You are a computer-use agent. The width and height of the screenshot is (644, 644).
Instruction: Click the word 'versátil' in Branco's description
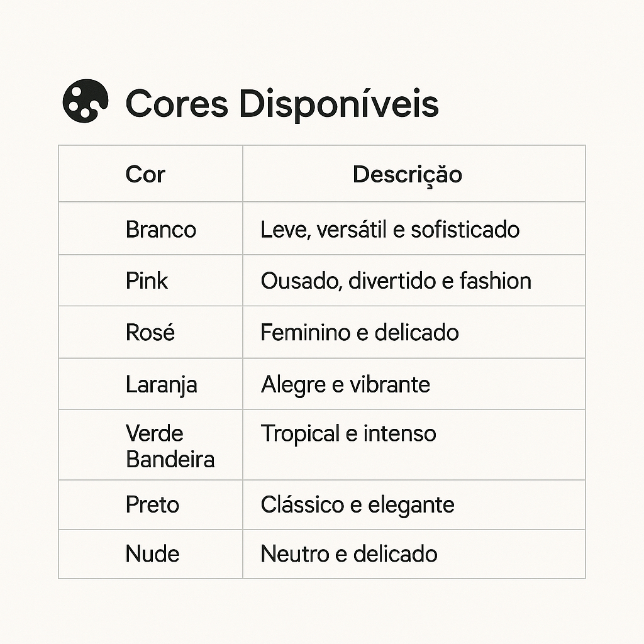click(352, 230)
